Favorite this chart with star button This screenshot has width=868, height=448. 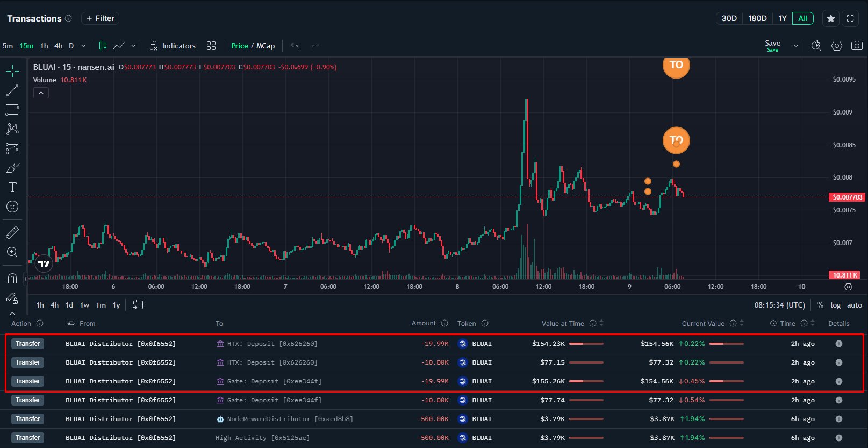pos(831,18)
